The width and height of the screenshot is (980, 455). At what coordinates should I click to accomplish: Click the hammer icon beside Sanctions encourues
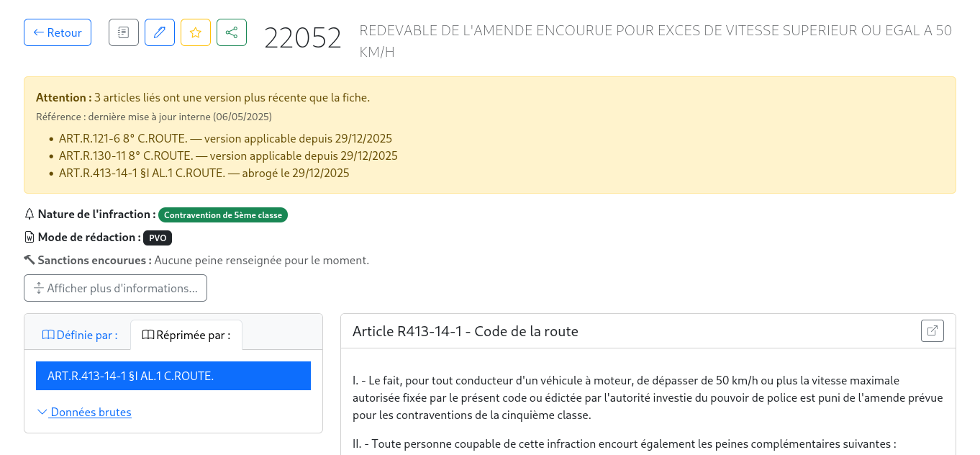tap(29, 260)
